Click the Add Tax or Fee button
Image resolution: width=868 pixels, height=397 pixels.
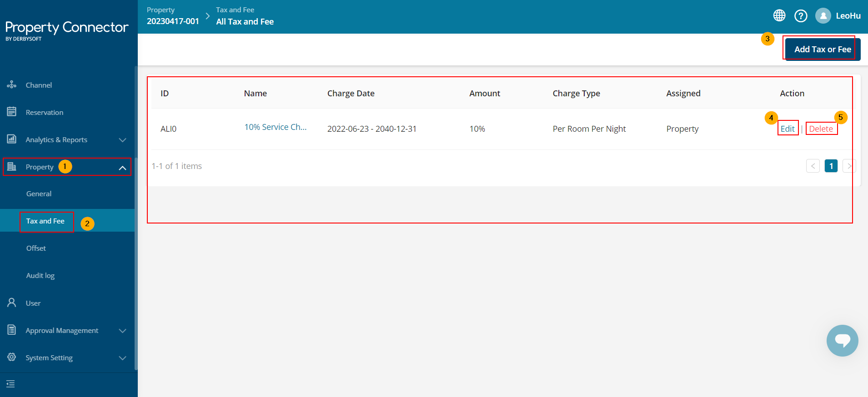coord(823,49)
